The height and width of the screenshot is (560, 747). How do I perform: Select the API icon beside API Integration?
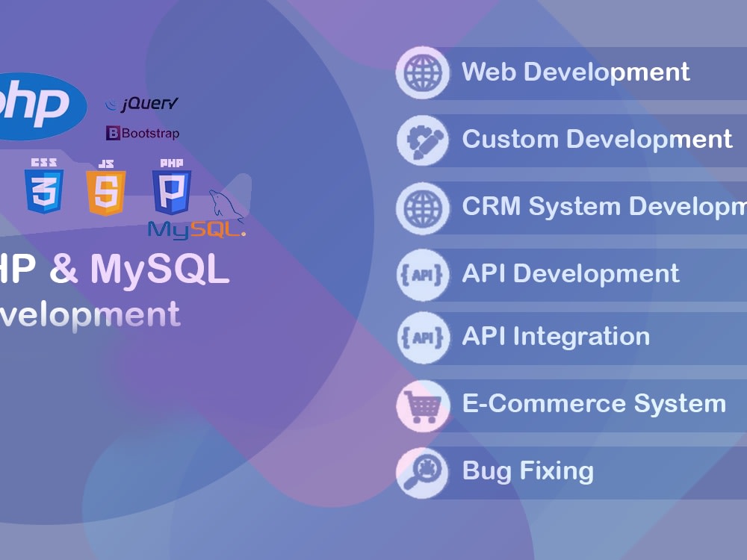[x=422, y=337]
